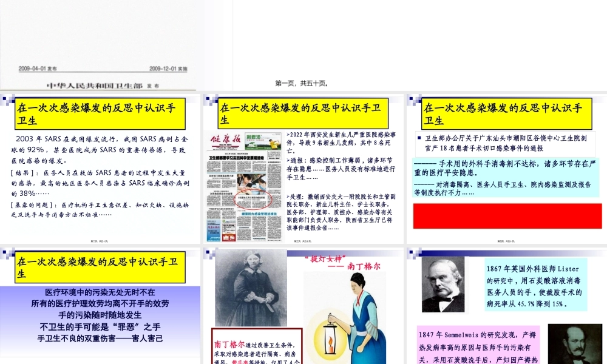Click the 1867 Lister text box
Screen dimensions: 607x364
535,286
